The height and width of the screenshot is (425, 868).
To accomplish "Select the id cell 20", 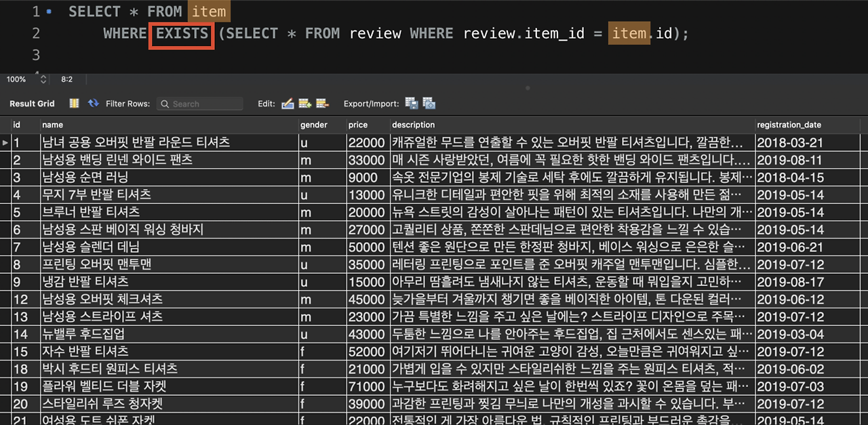I will [25, 403].
